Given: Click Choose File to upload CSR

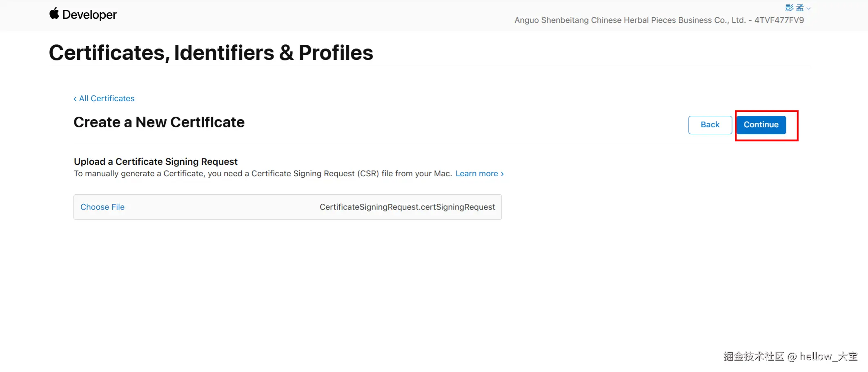Looking at the screenshot, I should [x=102, y=207].
